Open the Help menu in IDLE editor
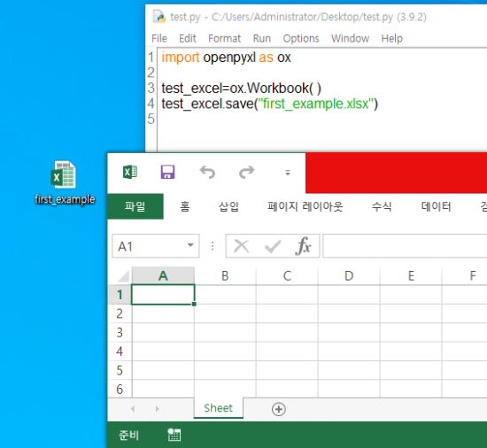This screenshot has height=448, width=487. click(x=392, y=38)
